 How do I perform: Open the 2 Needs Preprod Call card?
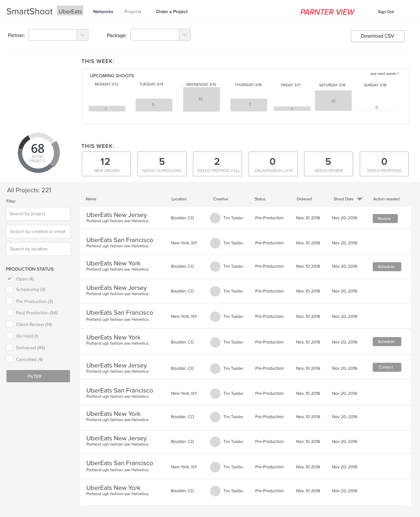pos(217,164)
